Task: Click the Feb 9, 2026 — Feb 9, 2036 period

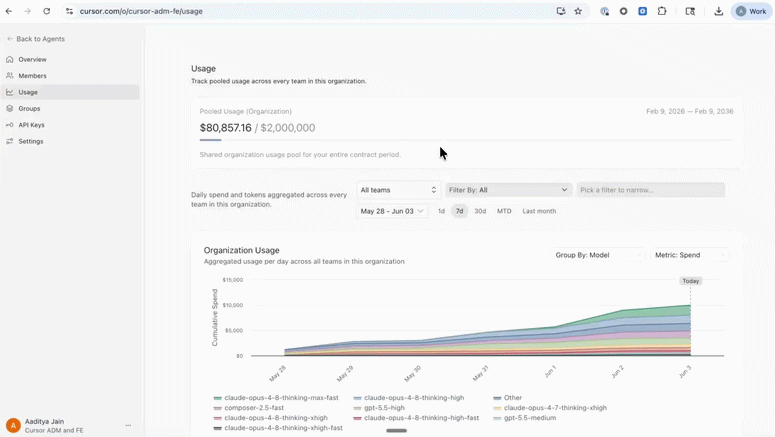Action: pyautogui.click(x=689, y=111)
